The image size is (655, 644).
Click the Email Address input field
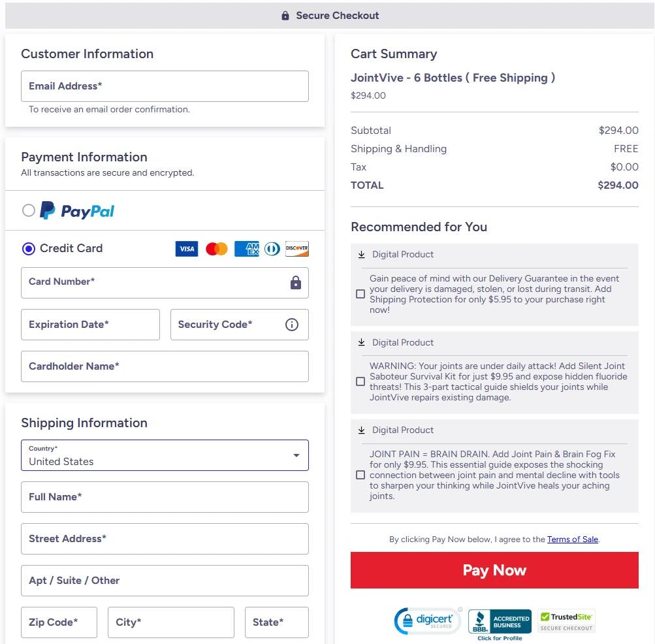165,86
